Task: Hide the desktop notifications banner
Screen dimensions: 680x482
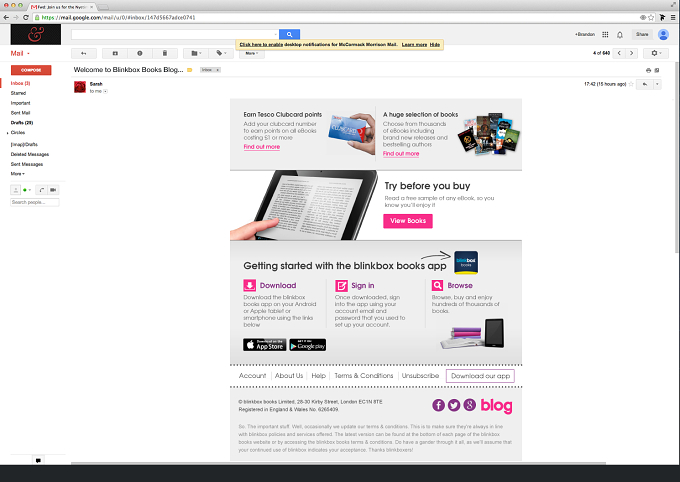Action: 435,45
